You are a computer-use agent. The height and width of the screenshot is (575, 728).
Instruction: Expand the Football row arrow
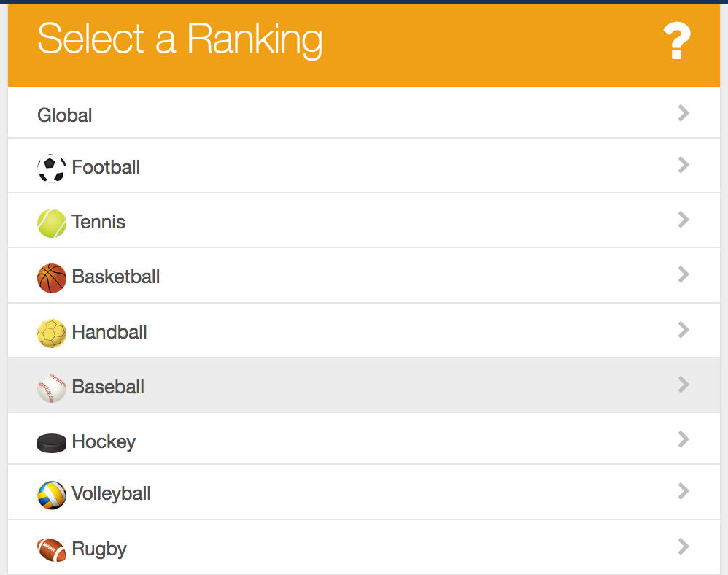pos(684,165)
